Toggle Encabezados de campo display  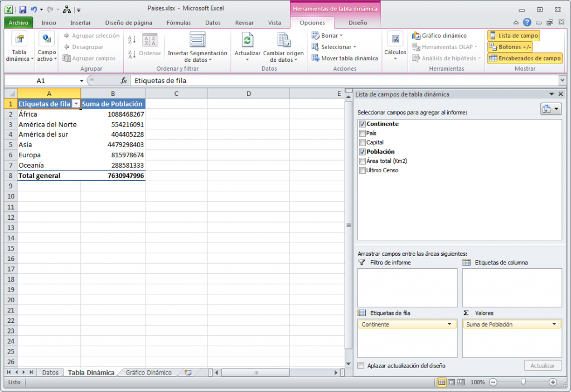coord(525,59)
